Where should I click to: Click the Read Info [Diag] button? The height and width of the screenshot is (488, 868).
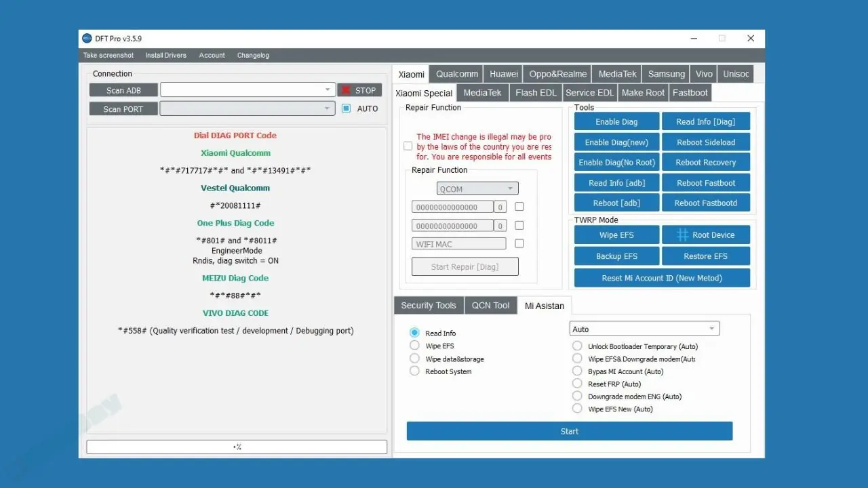pyautogui.click(x=706, y=122)
